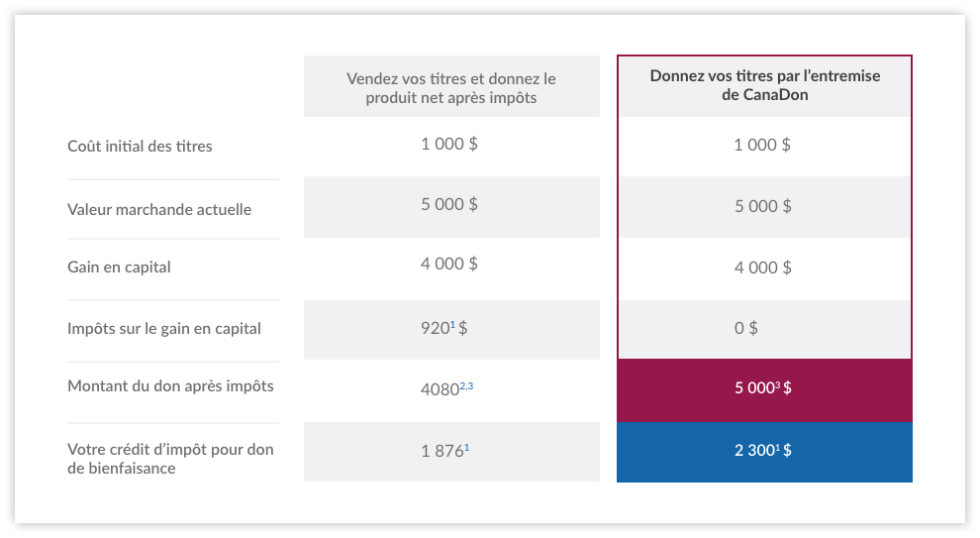The image size is (980, 538).
Task: Select the 0 $ capital gains tax cell
Action: coord(746,327)
